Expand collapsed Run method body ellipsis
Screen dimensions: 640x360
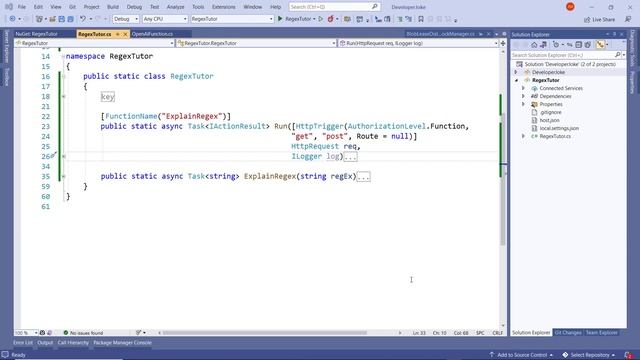click(350, 157)
